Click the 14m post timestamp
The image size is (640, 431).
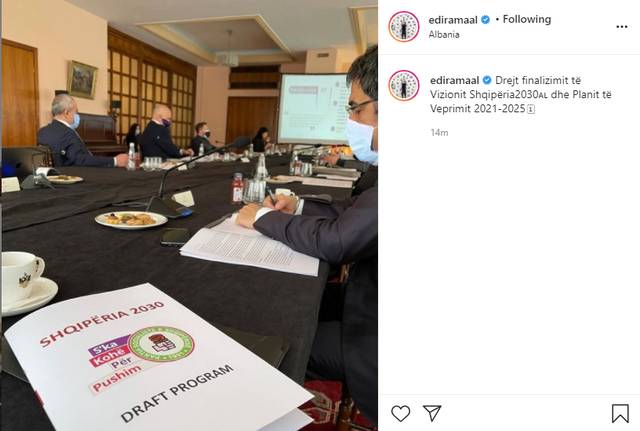point(439,133)
